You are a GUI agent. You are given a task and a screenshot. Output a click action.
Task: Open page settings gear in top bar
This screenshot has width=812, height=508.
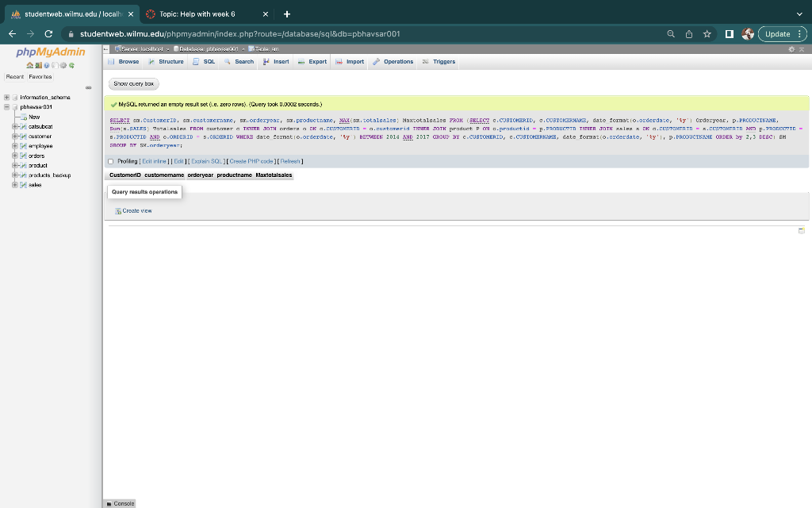[x=791, y=49]
